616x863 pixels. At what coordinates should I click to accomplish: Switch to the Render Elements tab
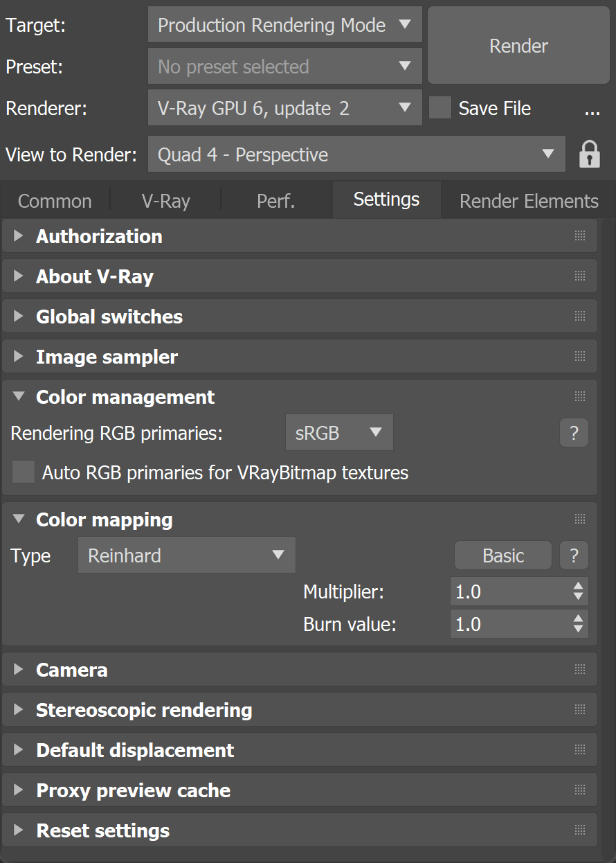click(527, 200)
